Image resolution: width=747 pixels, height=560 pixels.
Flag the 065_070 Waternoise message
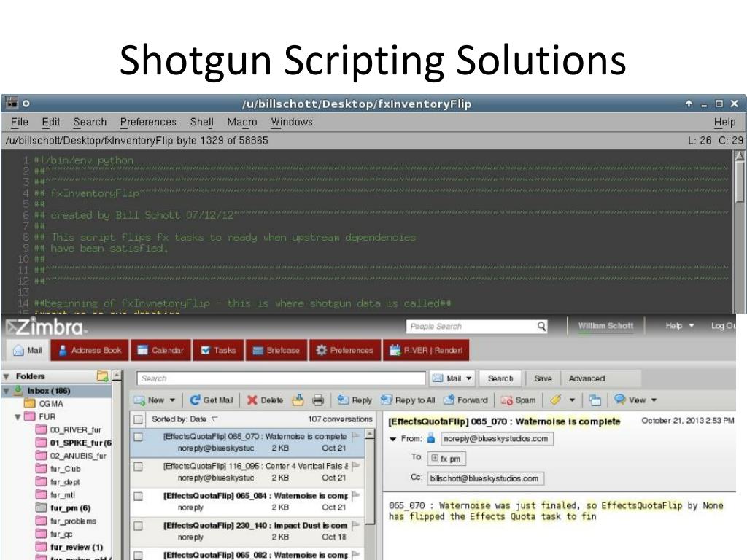[x=355, y=436]
